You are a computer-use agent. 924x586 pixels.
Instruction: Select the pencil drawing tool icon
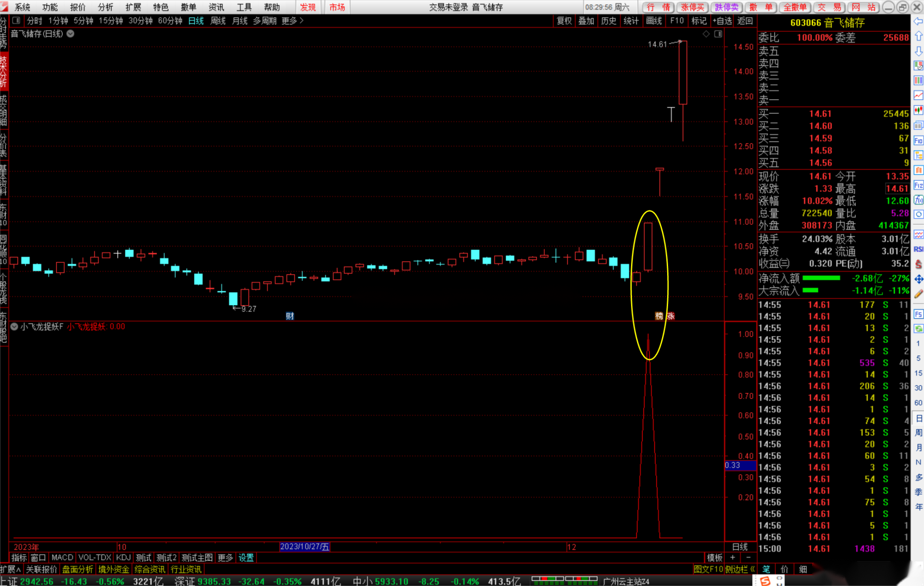pyautogui.click(x=918, y=294)
